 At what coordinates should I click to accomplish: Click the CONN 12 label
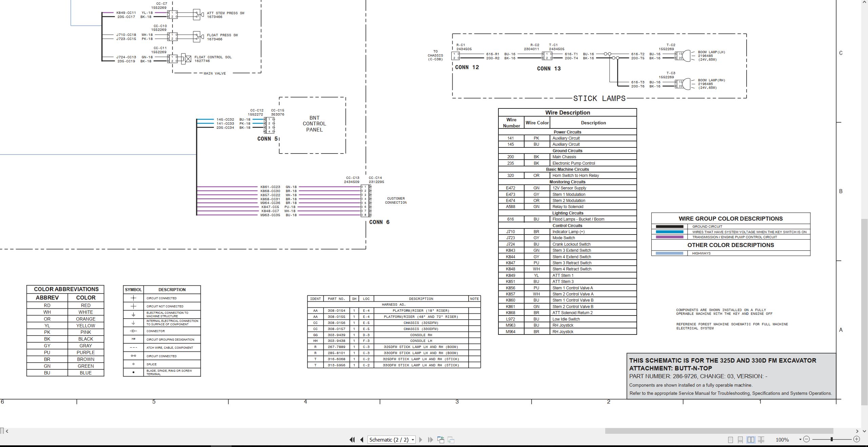click(467, 67)
